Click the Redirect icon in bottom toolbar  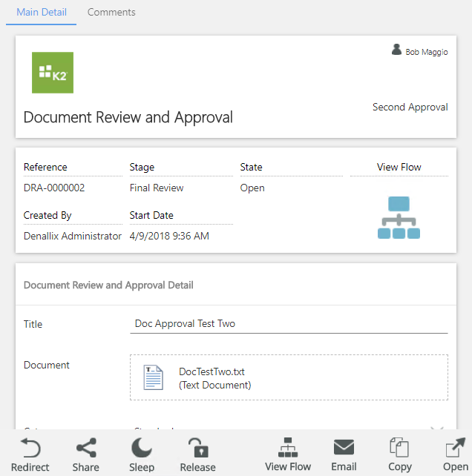30,448
